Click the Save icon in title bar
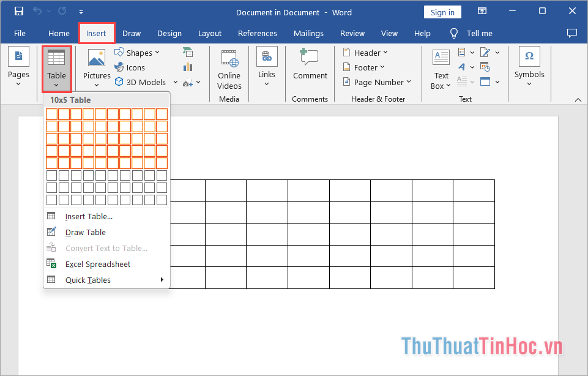The image size is (588, 376). click(x=19, y=11)
